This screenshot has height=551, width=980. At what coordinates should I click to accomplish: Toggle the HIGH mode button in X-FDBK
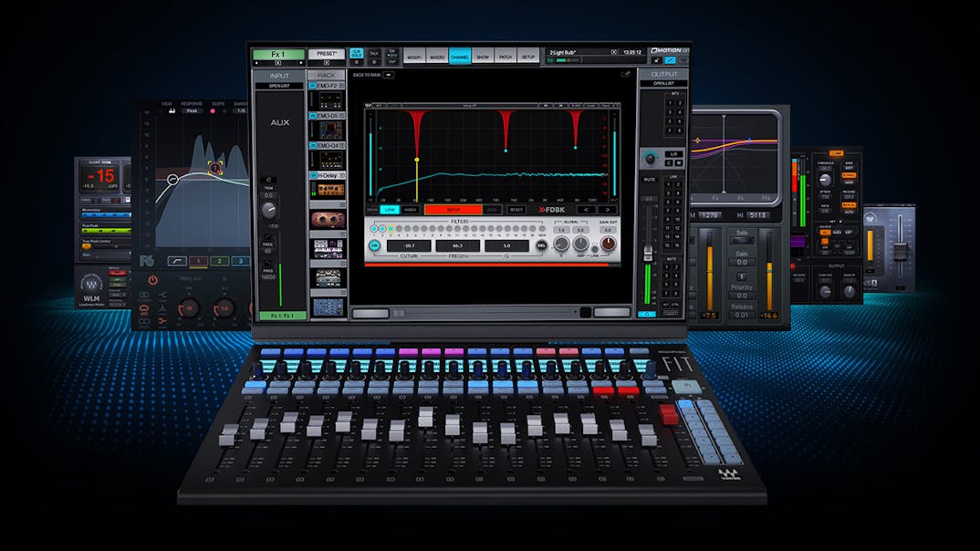[x=409, y=209]
